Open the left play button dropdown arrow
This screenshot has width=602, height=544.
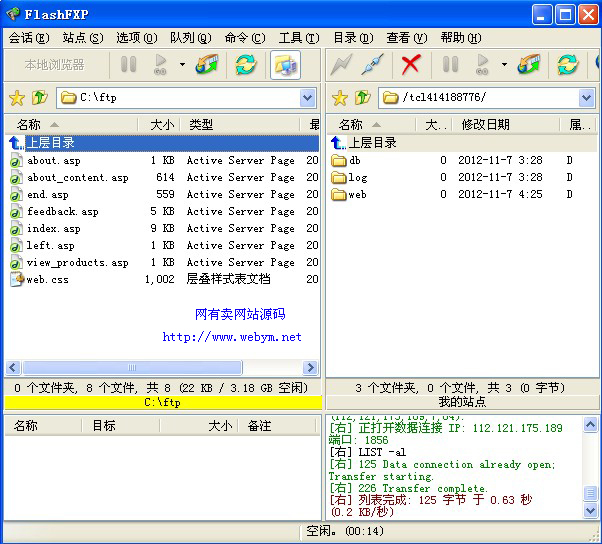182,65
